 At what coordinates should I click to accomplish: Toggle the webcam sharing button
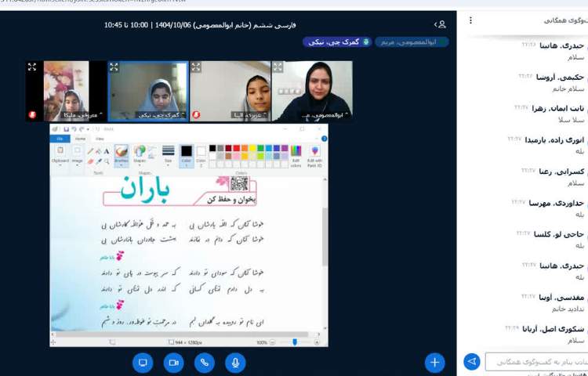pos(173,363)
